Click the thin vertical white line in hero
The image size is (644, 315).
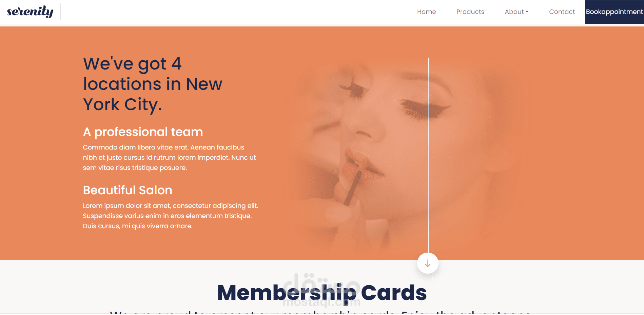click(x=428, y=155)
